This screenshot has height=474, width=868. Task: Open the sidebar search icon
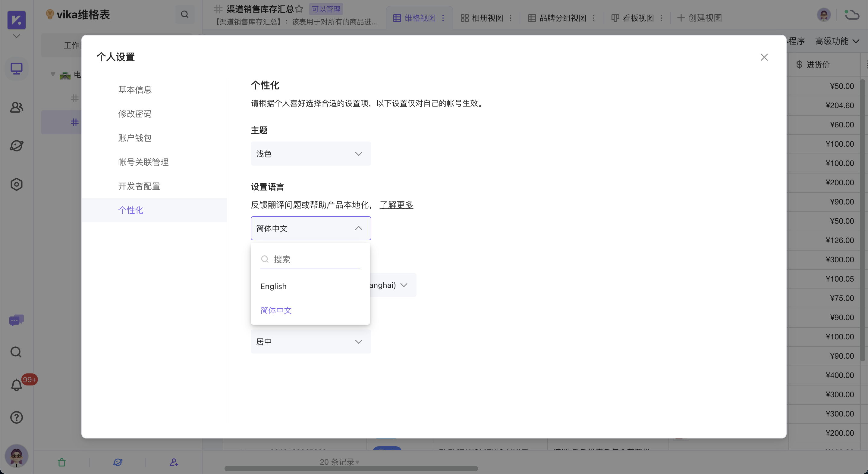point(16,352)
